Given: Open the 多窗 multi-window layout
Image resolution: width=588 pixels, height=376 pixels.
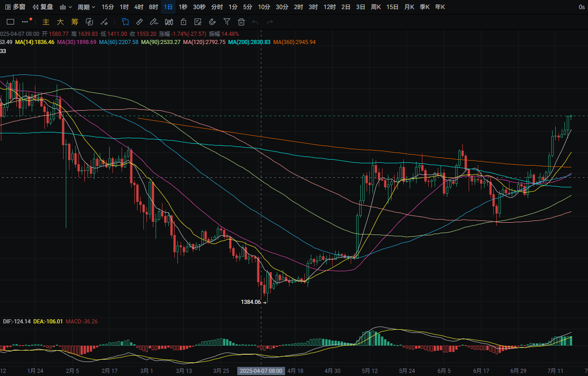Looking at the screenshot, I should (15, 7).
